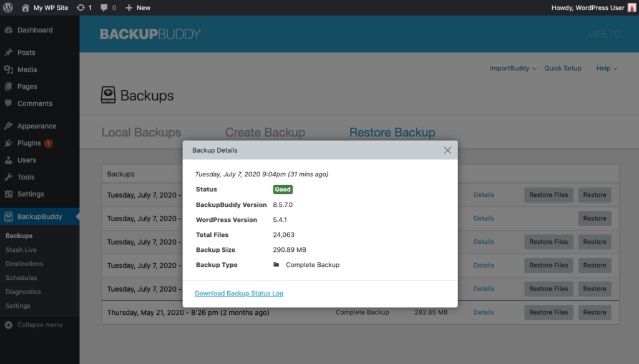Screen dimensions: 639x364
Task: Click Restore Files in fifth backup row
Action: coord(549,289)
